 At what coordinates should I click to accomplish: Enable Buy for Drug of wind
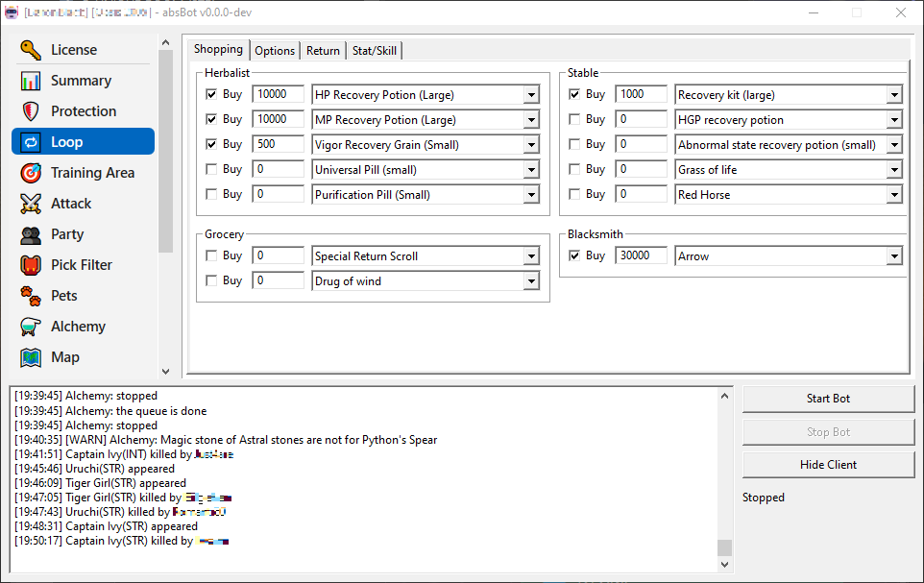point(211,280)
